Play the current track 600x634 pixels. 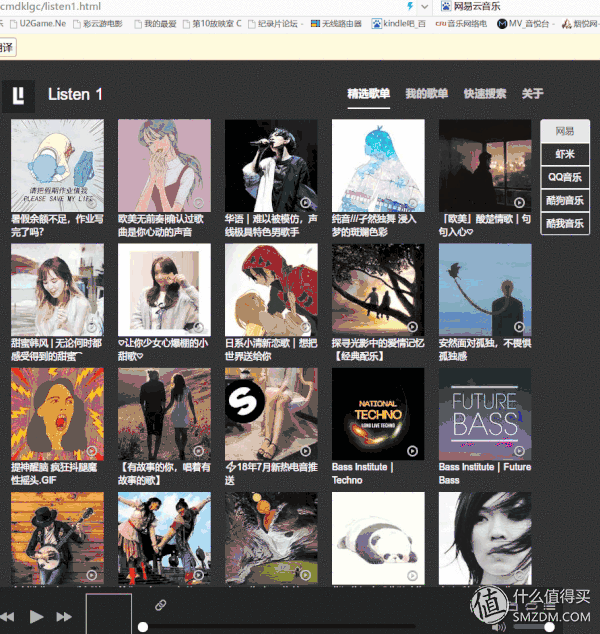[36, 616]
